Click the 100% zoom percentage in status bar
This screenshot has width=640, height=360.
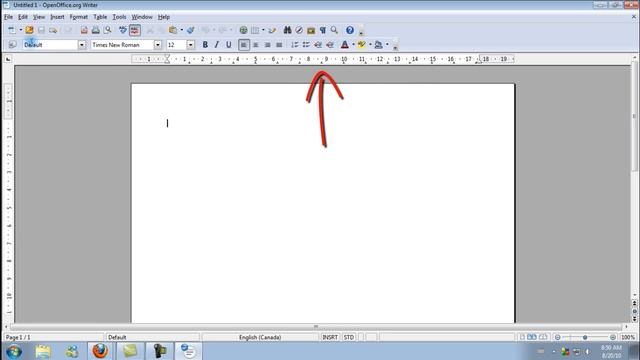(628, 338)
